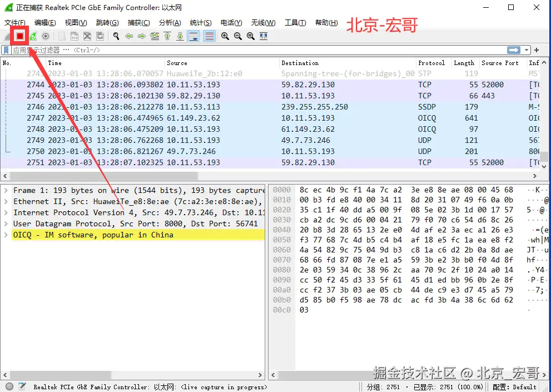Open the 捕获(C) menu
The height and width of the screenshot is (392, 551).
click(139, 22)
